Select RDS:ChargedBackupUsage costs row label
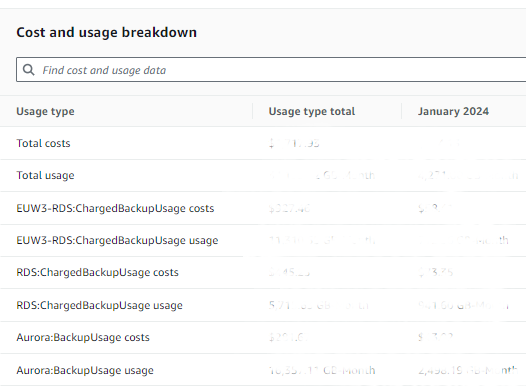Viewport: 526px width, 392px height. pyautogui.click(x=97, y=272)
